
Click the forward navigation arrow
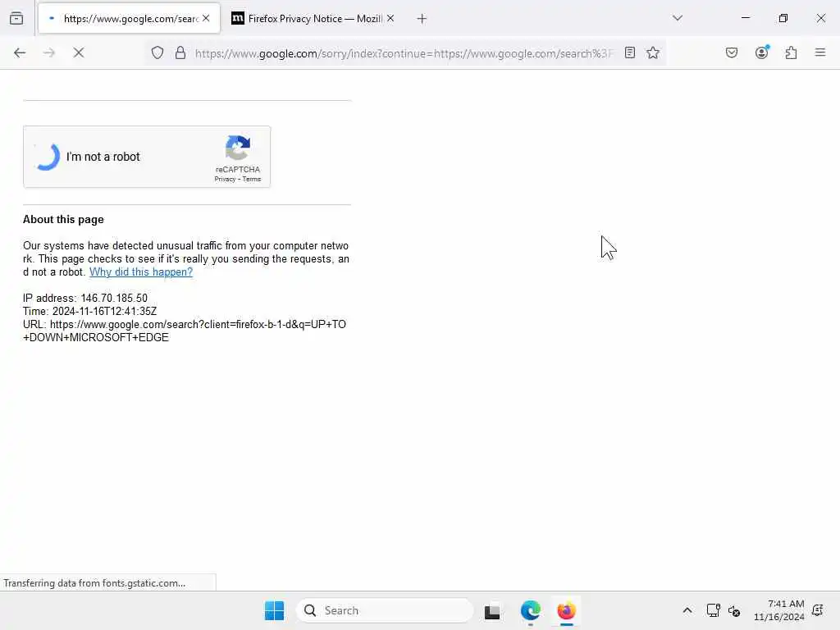tap(49, 52)
